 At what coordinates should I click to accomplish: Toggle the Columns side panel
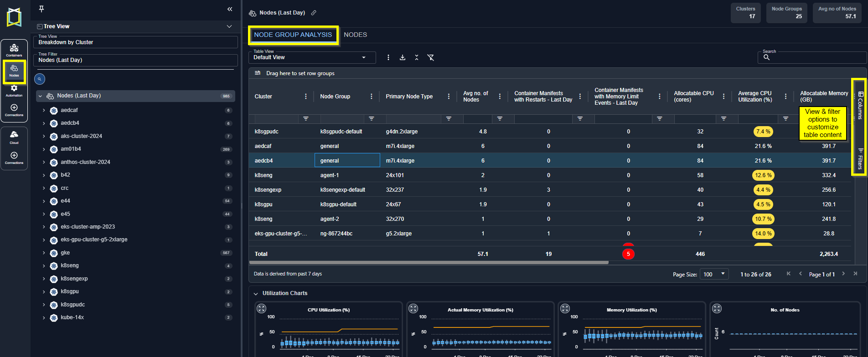pyautogui.click(x=860, y=106)
